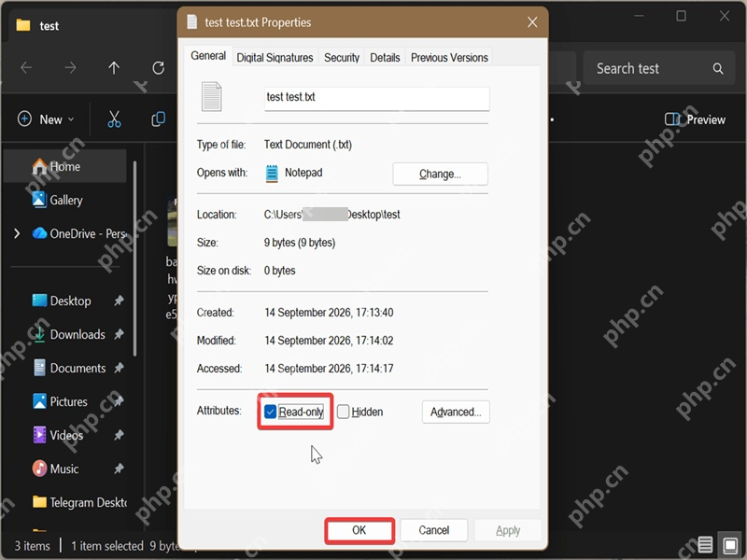Click the "1 item selected" status text
Screen dimensions: 747x560
[107, 546]
